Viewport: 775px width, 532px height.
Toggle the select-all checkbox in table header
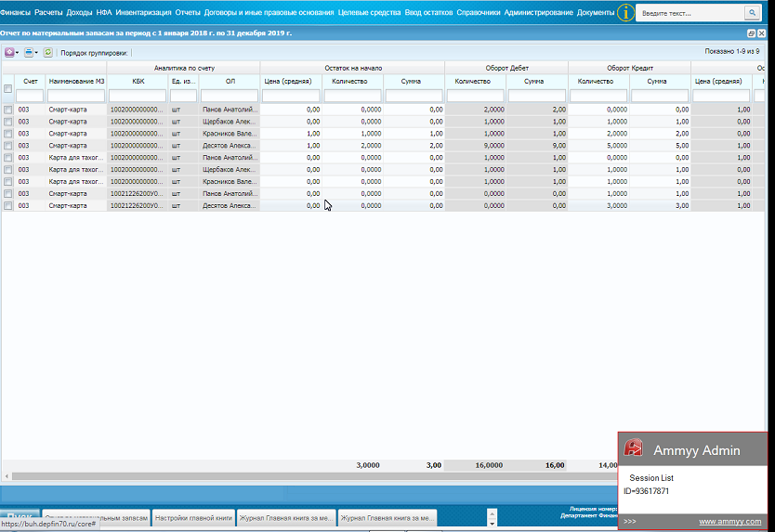click(x=8, y=89)
